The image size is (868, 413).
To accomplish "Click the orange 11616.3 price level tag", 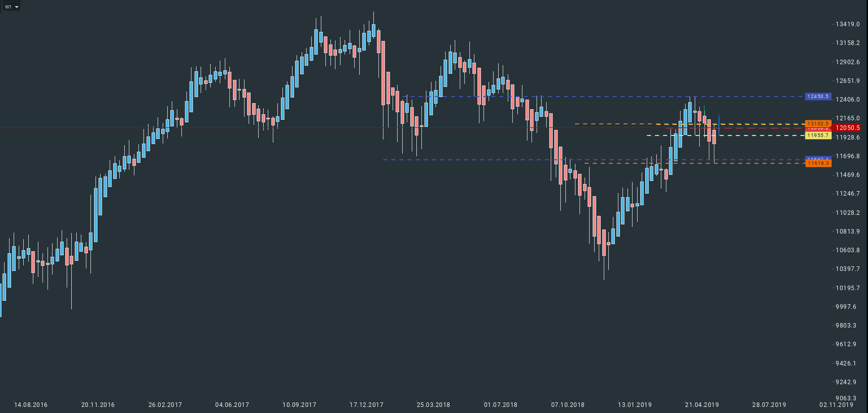I will [817, 163].
